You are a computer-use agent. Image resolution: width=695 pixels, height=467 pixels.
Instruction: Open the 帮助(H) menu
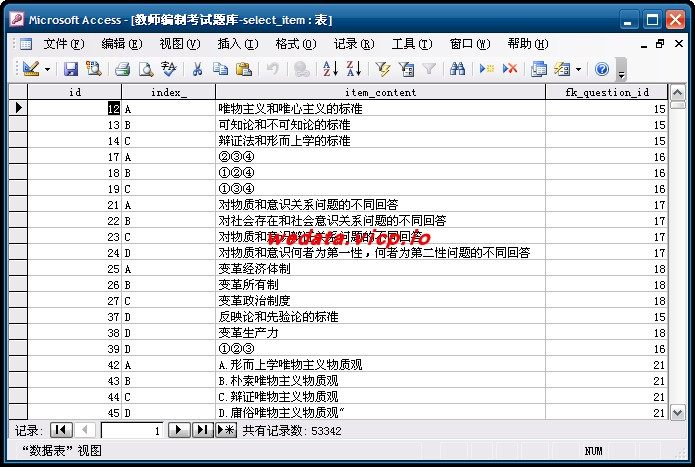(x=528, y=44)
